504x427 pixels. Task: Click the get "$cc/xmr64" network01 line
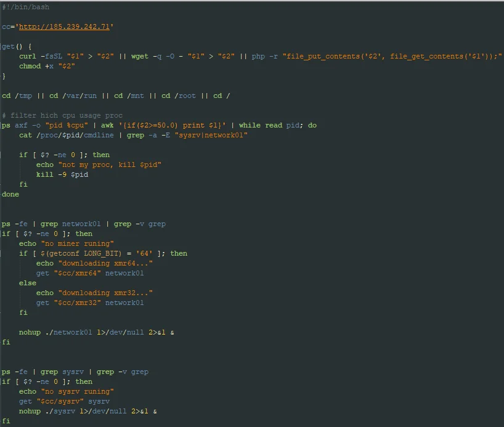90,274
